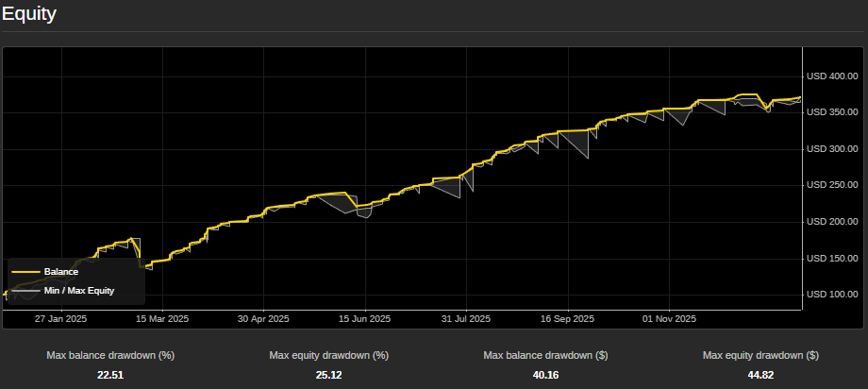Select the 31 Jul 2025 date label
Viewport: 868px width, 389px height.
(466, 319)
